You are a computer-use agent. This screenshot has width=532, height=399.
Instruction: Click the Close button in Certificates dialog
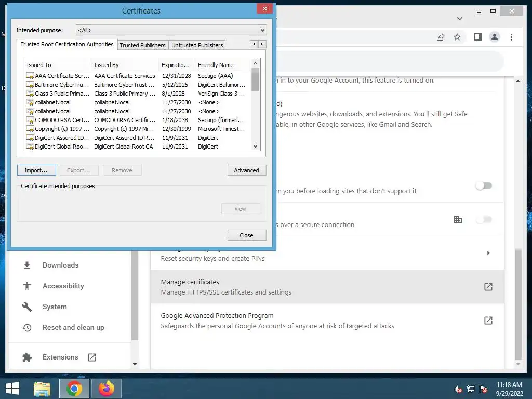point(247,235)
